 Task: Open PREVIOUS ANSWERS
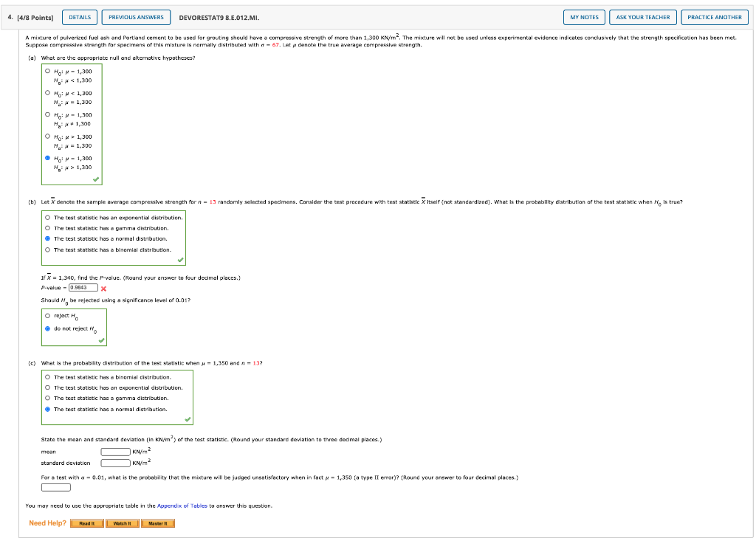[136, 17]
